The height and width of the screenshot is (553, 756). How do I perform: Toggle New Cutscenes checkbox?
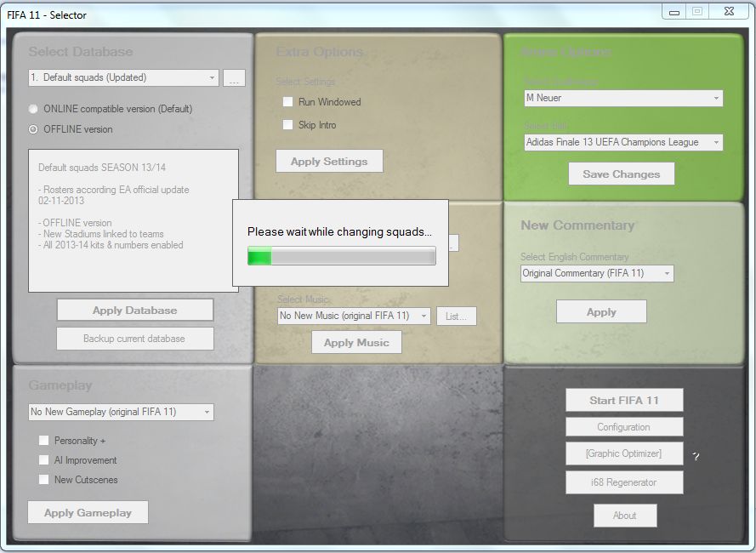tap(43, 480)
